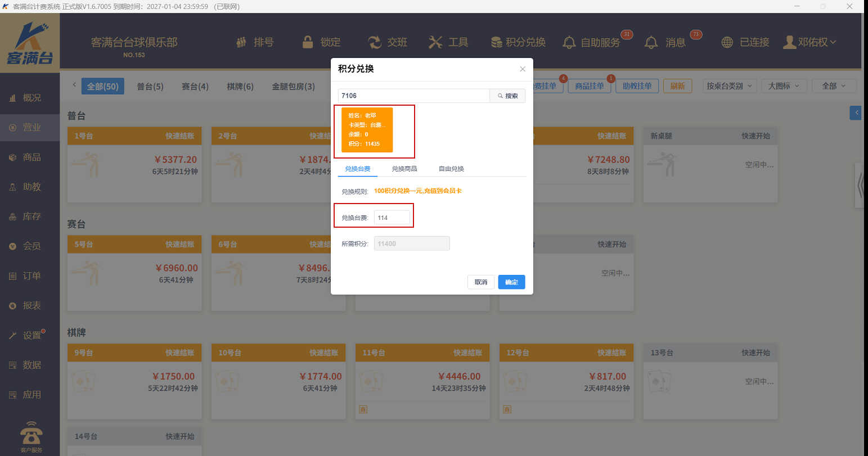This screenshot has height=456, width=868.
Task: Click the 排号 queue icon
Action: 242,42
